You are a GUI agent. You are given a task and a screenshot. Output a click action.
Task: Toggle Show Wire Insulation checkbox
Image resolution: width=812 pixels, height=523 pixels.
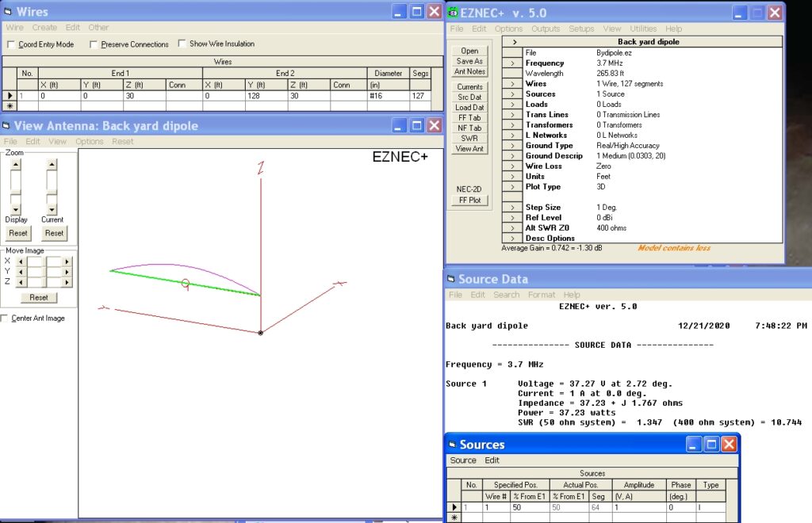pyautogui.click(x=182, y=44)
